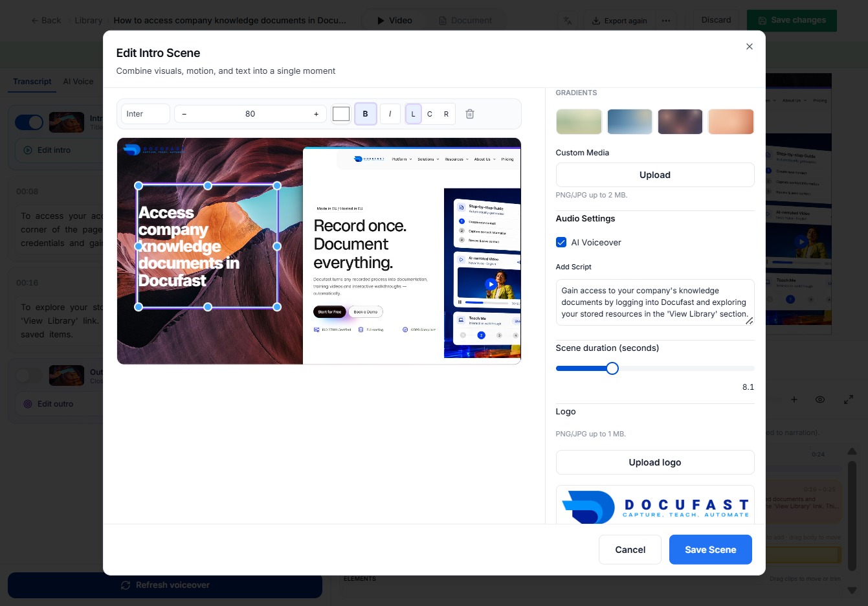Image resolution: width=868 pixels, height=606 pixels.
Task: Click the Save Scene button
Action: 711,550
